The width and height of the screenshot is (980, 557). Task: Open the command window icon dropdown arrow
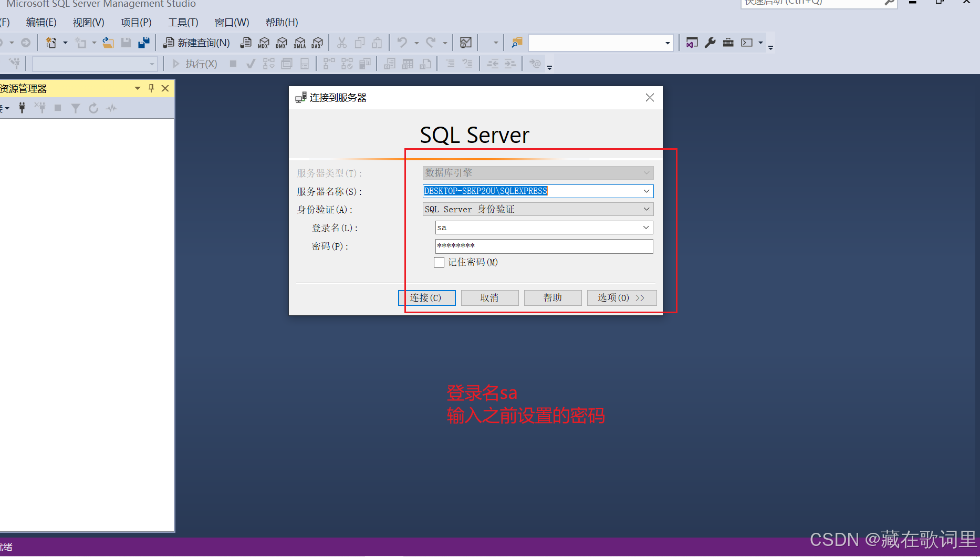(760, 43)
